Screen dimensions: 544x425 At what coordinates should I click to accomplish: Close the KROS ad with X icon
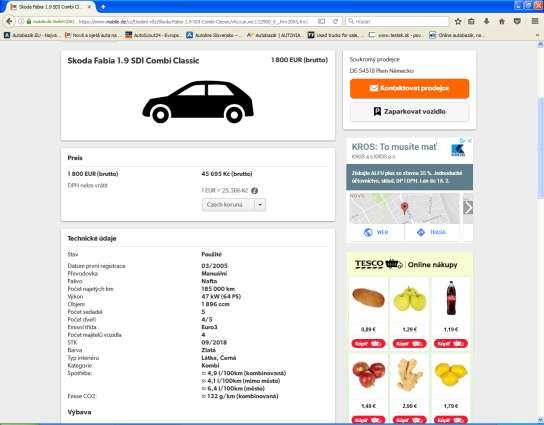469,141
